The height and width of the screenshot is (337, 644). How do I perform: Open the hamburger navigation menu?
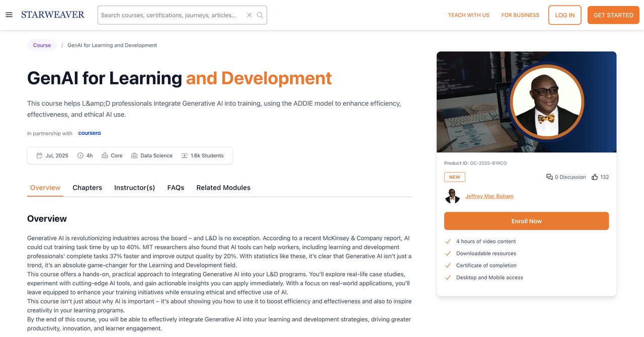(x=9, y=15)
